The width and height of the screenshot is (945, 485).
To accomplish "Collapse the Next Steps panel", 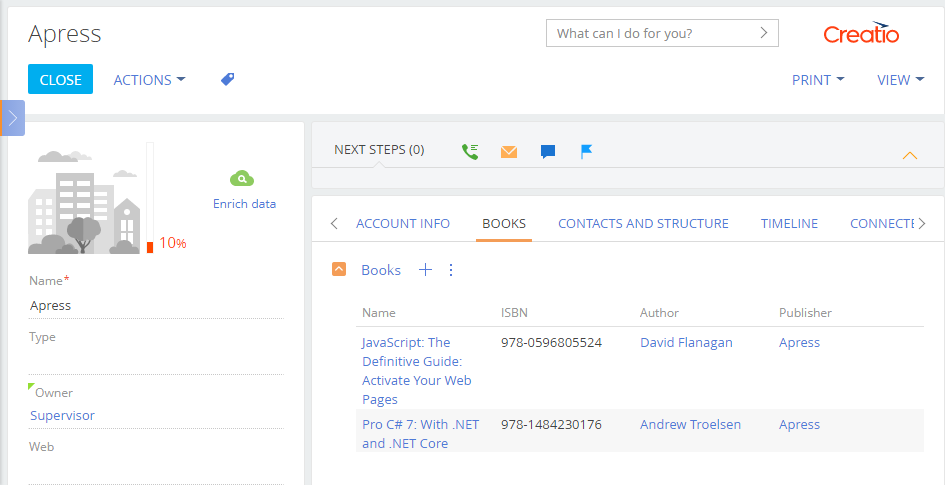I will (909, 155).
